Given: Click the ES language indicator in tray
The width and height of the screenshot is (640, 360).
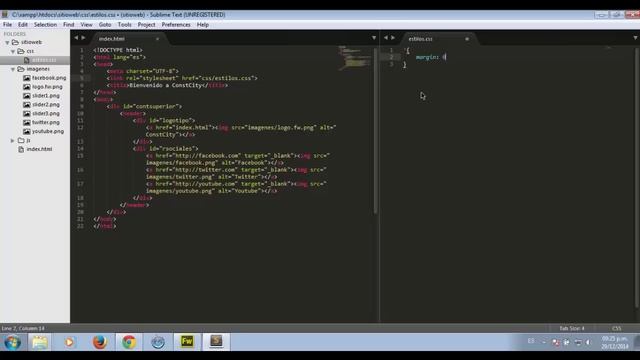Looking at the screenshot, I should click(531, 341).
